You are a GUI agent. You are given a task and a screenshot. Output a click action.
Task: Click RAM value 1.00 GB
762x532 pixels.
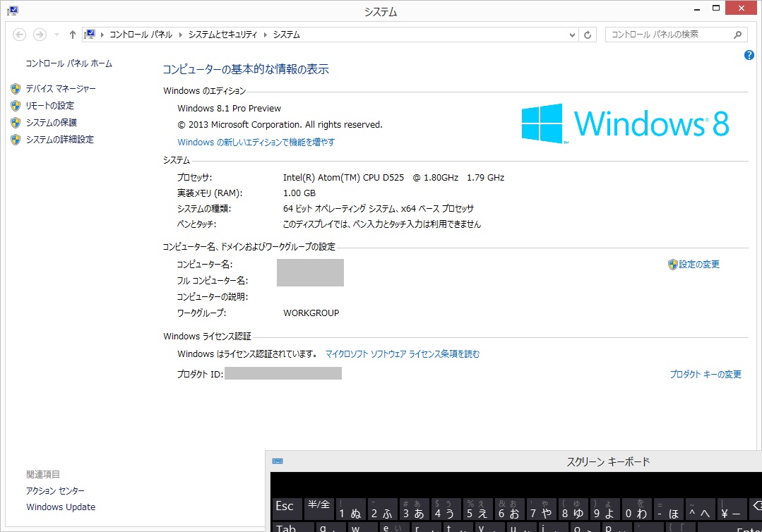tap(299, 193)
